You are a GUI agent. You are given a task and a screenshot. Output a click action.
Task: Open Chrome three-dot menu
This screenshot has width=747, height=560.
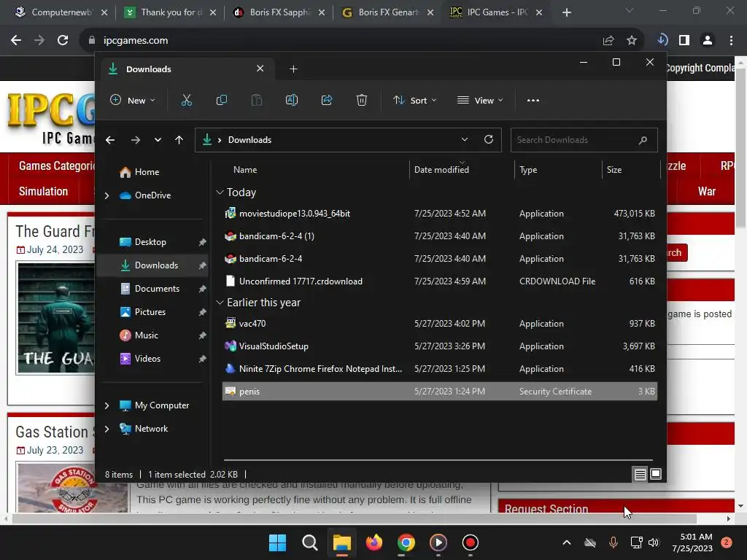(731, 41)
